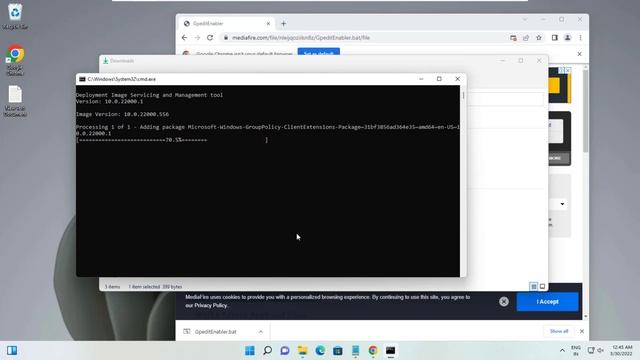Click the padlock icon in the address bar
Screen dimensions: 640x360
pyautogui.click(x=226, y=38)
